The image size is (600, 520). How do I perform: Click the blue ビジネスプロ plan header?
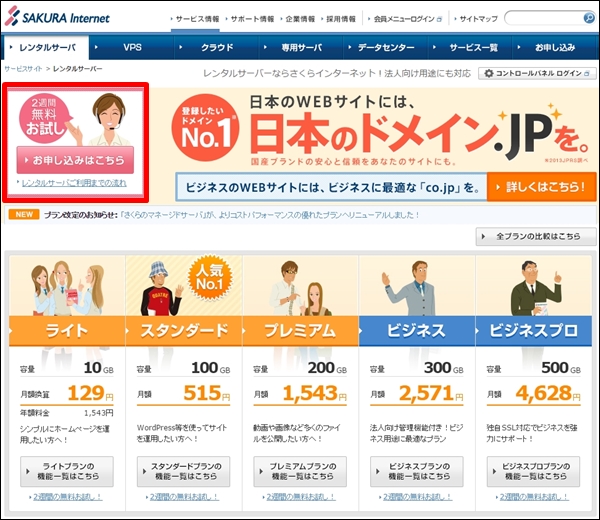tap(533, 331)
